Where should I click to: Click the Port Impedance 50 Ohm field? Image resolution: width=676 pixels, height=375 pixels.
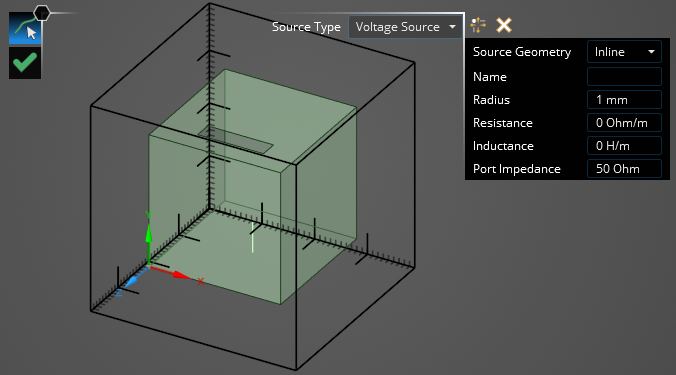(x=624, y=169)
